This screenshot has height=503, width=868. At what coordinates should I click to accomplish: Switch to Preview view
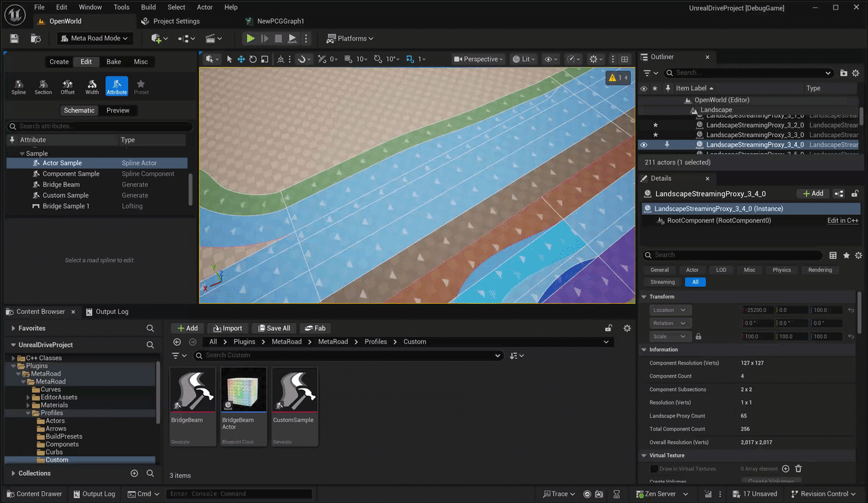118,110
